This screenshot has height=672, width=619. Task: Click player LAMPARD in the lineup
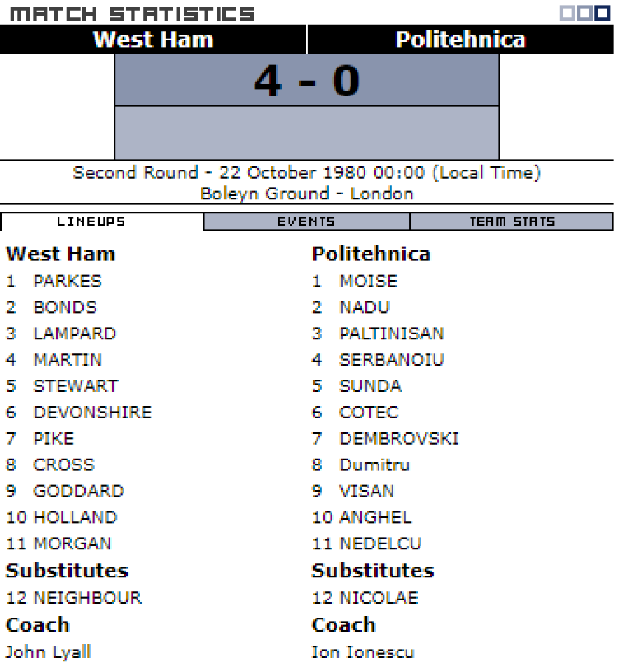click(x=74, y=334)
